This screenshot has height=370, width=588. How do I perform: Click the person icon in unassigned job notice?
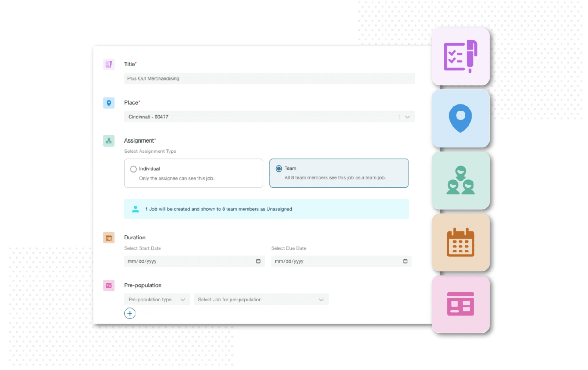(x=135, y=209)
